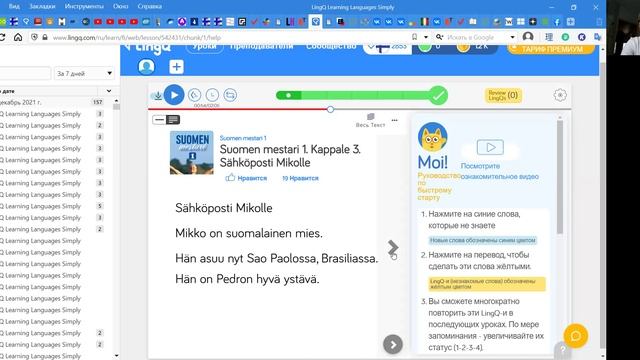Download lesson audio icon
This screenshot has height=360, width=640.
point(157,96)
